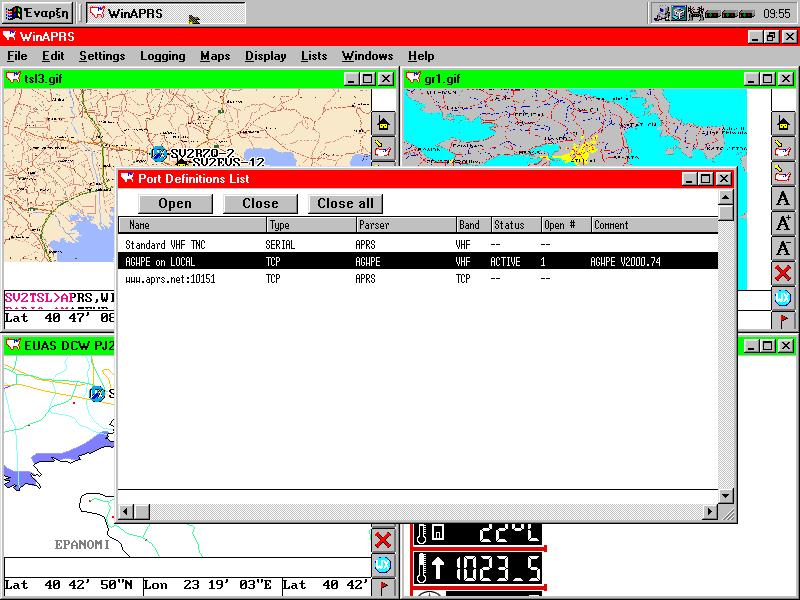Click the home station icon in gr1.gif toolbar
Viewport: 800px width, 600px height.
pyautogui.click(x=783, y=123)
